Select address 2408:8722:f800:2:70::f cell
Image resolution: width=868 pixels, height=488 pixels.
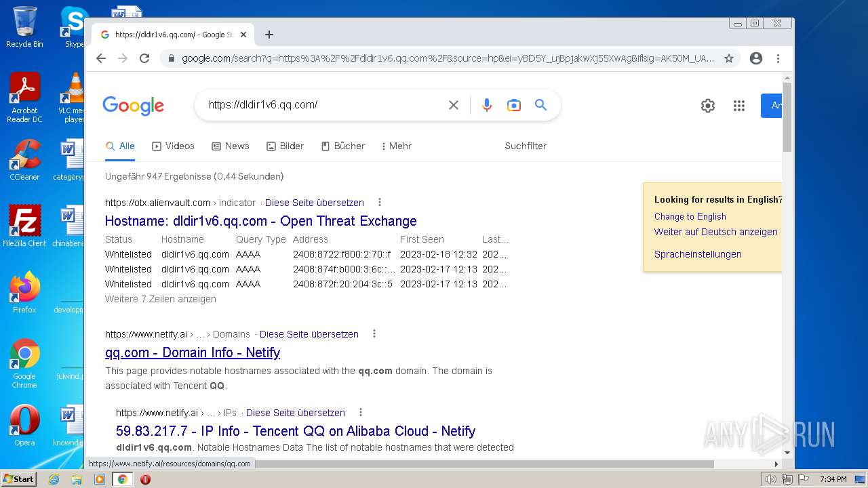point(342,254)
